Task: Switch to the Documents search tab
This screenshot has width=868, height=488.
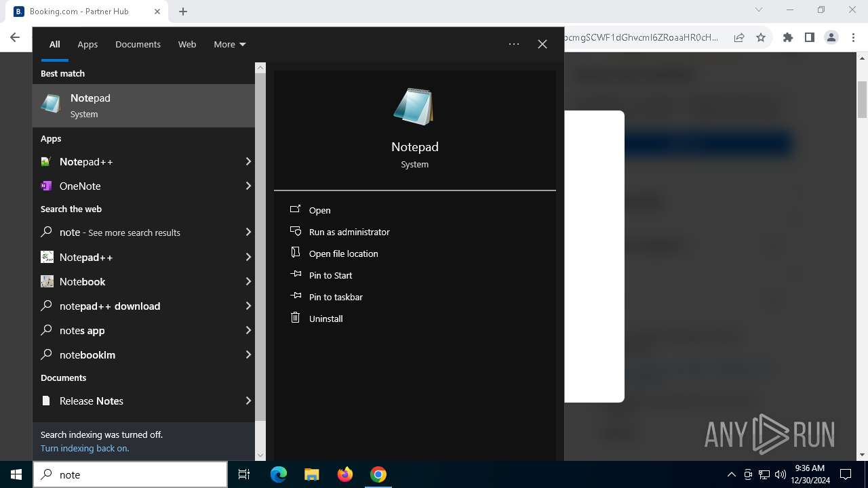Action: pyautogui.click(x=138, y=44)
